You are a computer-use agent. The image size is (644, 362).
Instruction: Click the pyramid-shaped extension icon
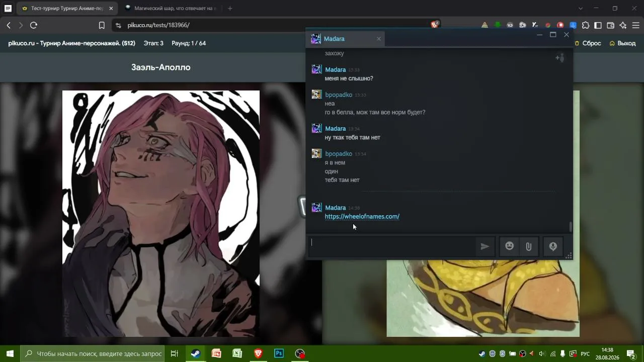point(485,25)
